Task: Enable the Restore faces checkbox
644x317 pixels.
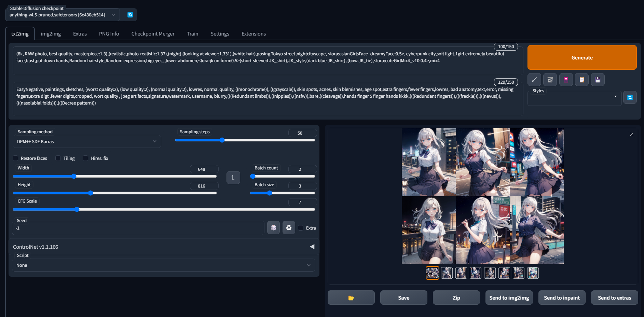Action: 16,158
